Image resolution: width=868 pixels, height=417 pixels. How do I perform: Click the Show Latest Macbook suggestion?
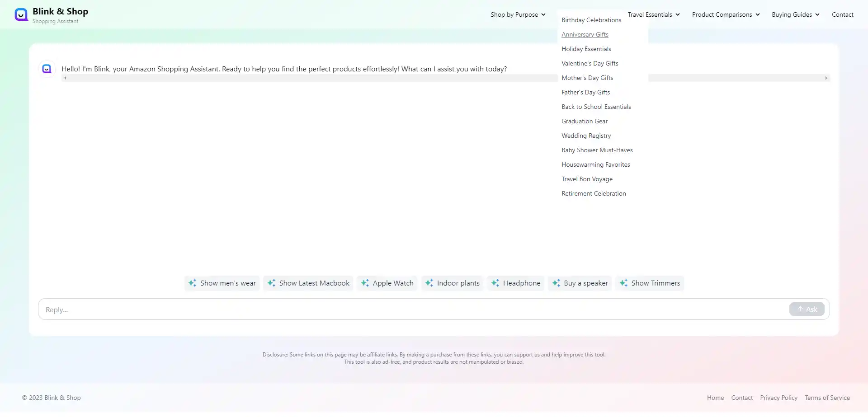coord(308,283)
